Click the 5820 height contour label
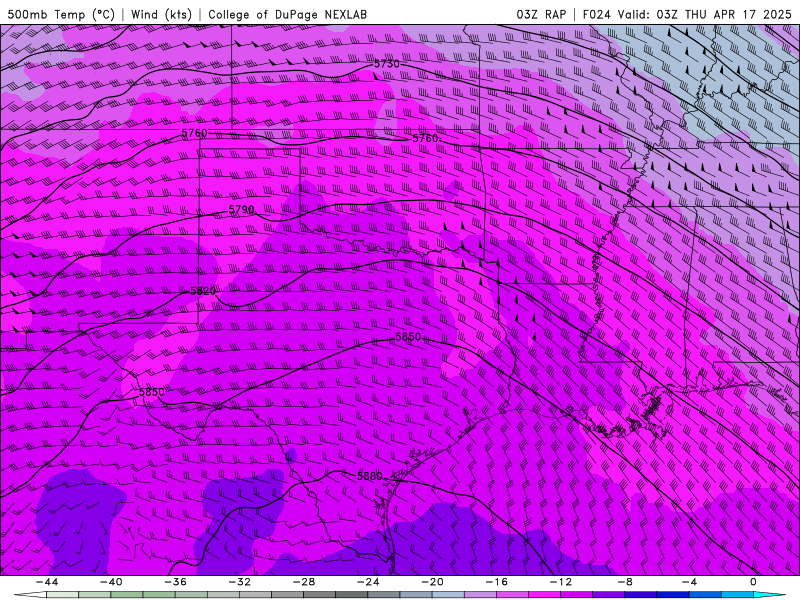Image resolution: width=800 pixels, height=600 pixels. pyautogui.click(x=203, y=291)
